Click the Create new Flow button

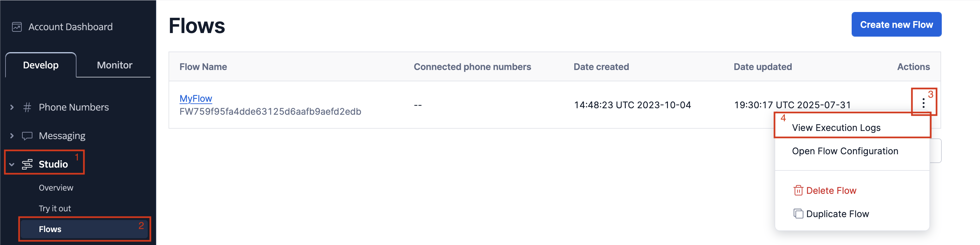[897, 24]
